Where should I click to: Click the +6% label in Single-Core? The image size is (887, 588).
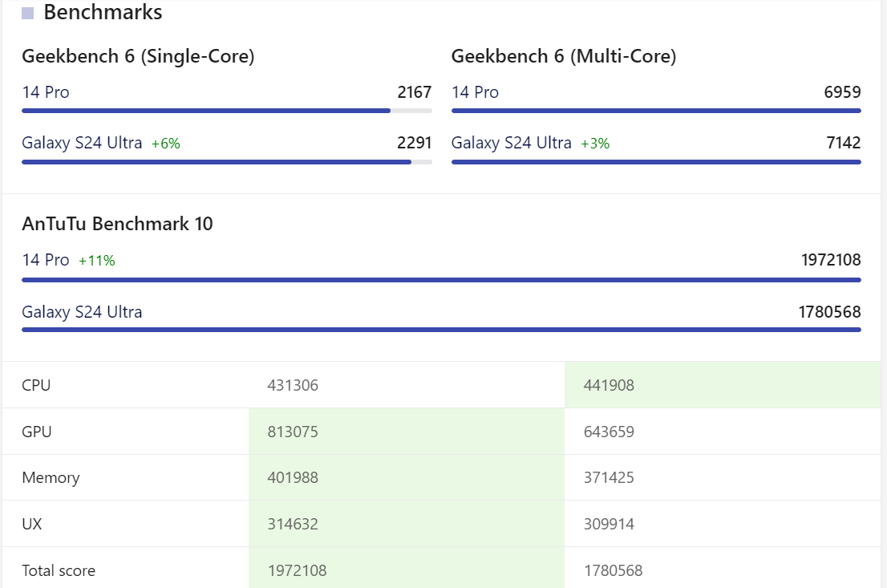[166, 144]
